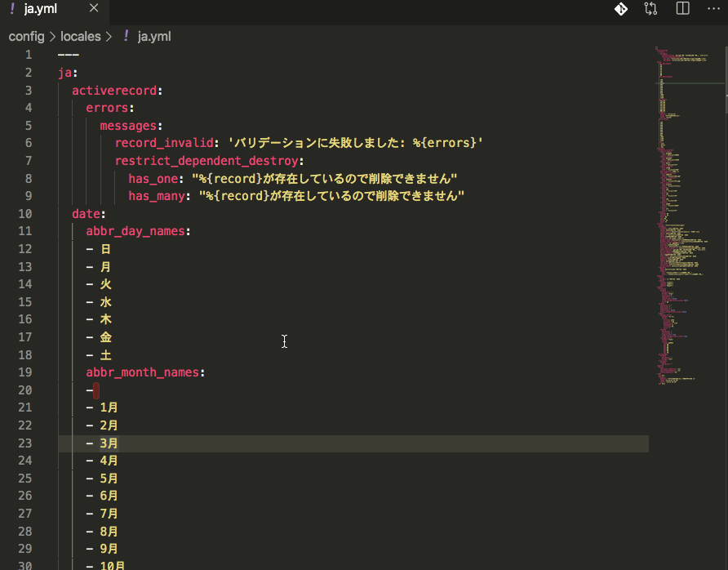The height and width of the screenshot is (570, 728).
Task: Open the compare changes icon
Action: pyautogui.click(x=651, y=9)
